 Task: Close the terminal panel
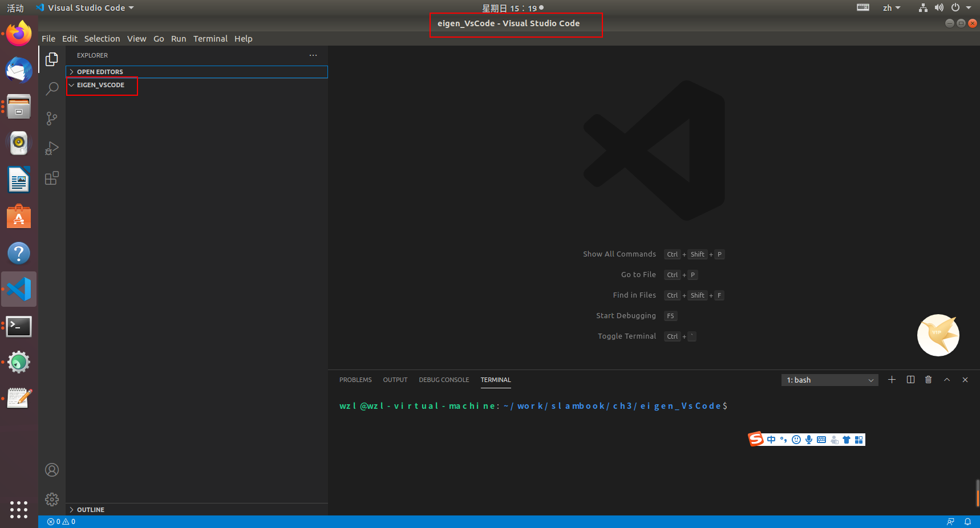965,380
